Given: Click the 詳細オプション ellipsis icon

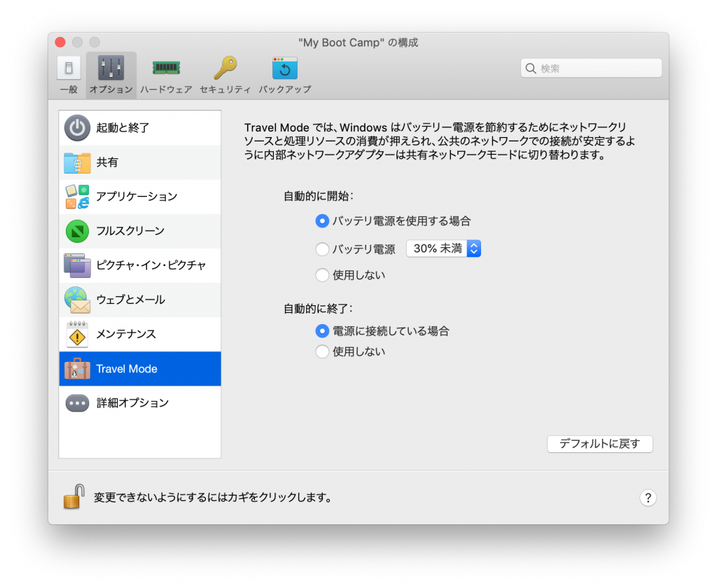Looking at the screenshot, I should tap(77, 403).
